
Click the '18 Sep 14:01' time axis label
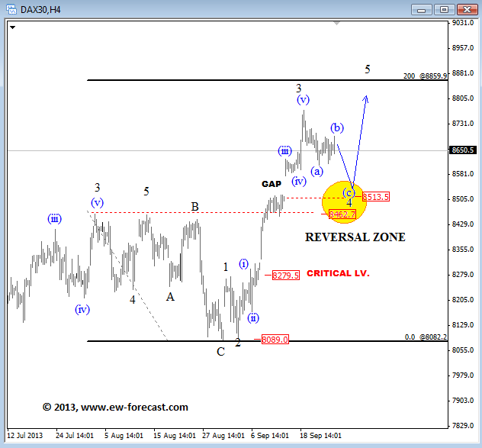tap(320, 435)
